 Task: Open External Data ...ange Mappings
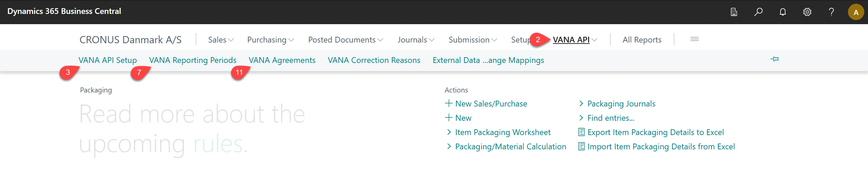[x=488, y=60]
